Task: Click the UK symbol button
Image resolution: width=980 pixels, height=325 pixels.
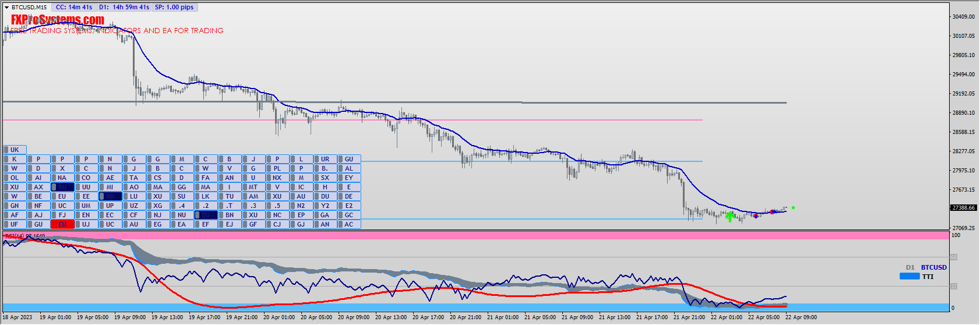Action: click(x=15, y=150)
